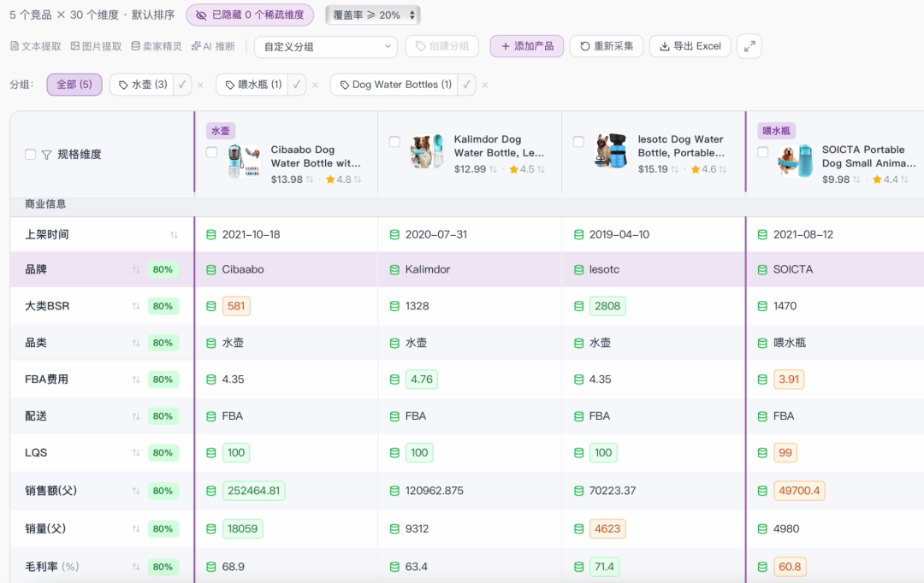This screenshot has width=924, height=583.
Task: Check the SOICTA Portable Dog checkbox
Action: [762, 152]
